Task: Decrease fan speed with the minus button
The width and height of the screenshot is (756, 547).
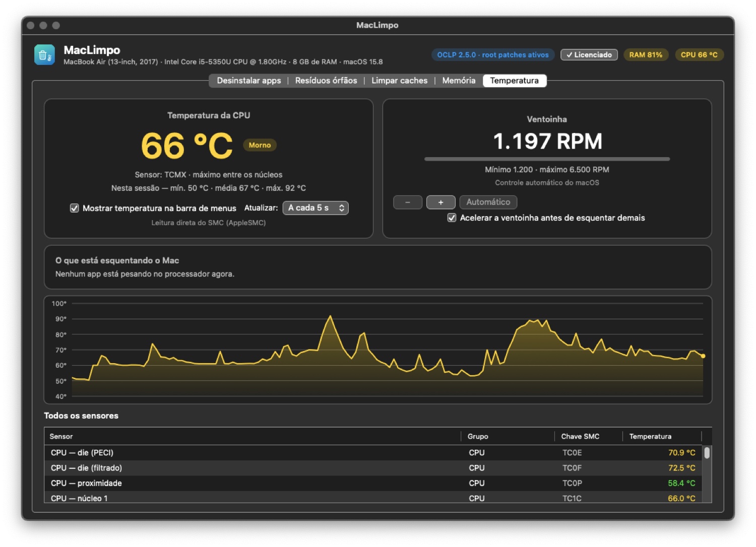Action: tap(408, 202)
